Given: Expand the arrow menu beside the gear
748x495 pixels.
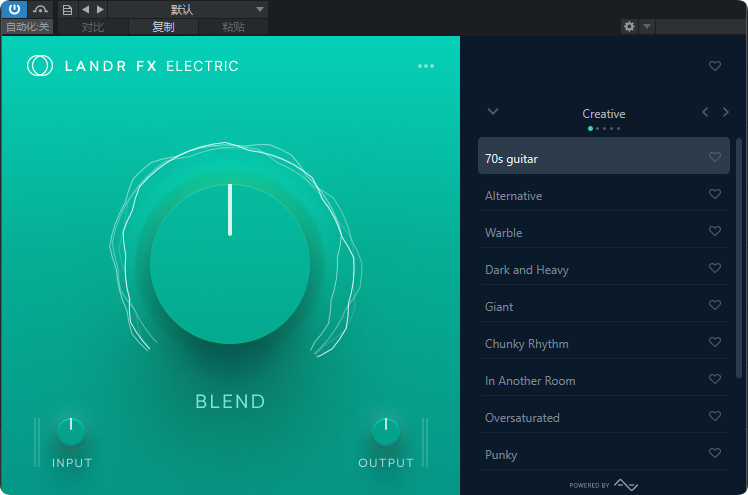Looking at the screenshot, I should pos(647,27).
